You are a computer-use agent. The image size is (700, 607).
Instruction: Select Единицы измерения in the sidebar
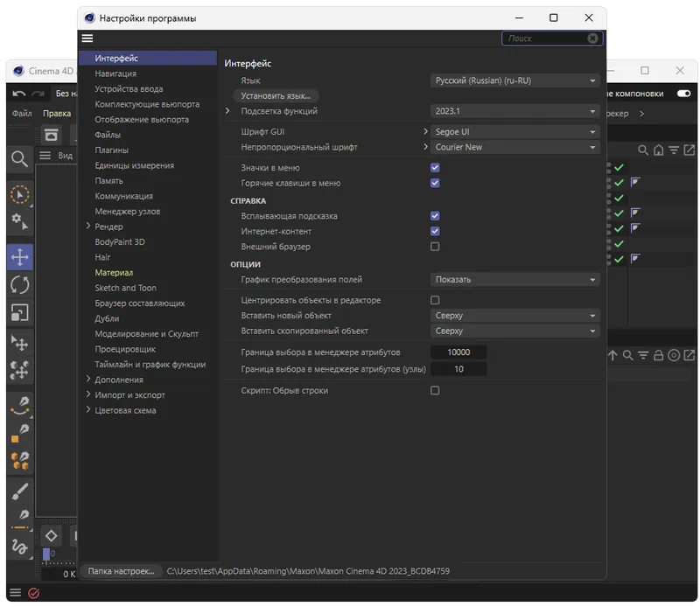pyautogui.click(x=135, y=165)
